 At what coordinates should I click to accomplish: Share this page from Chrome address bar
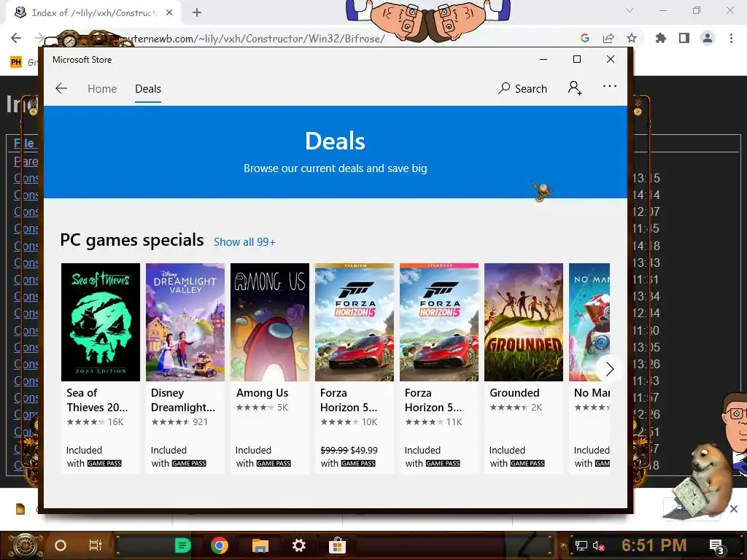pyautogui.click(x=608, y=38)
